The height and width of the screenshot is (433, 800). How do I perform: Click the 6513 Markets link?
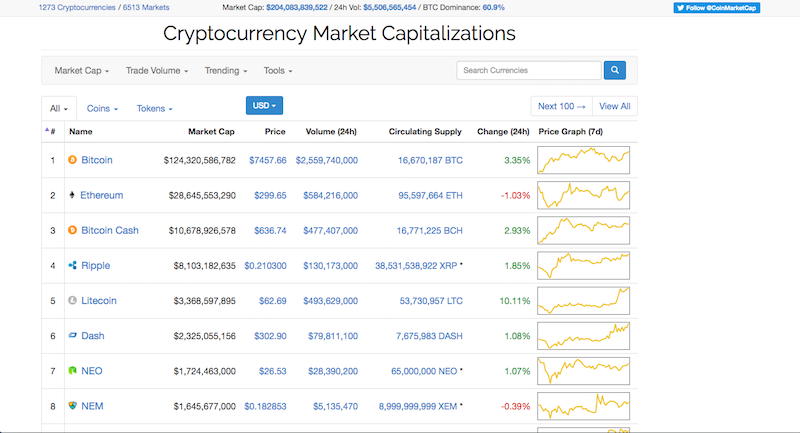coord(146,8)
